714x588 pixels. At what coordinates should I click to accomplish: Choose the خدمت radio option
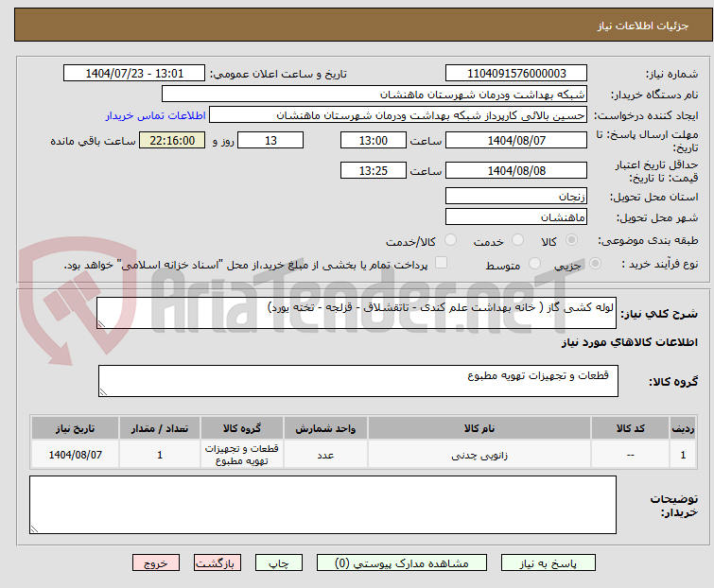click(517, 241)
